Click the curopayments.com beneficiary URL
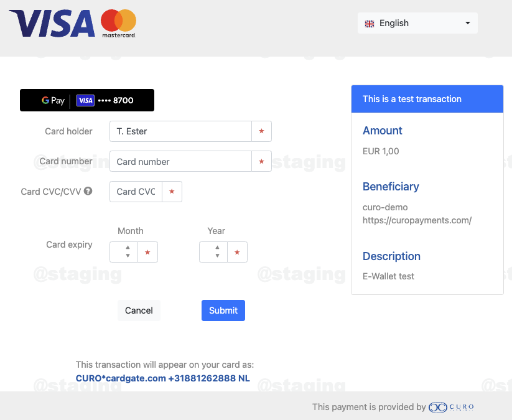 click(417, 220)
